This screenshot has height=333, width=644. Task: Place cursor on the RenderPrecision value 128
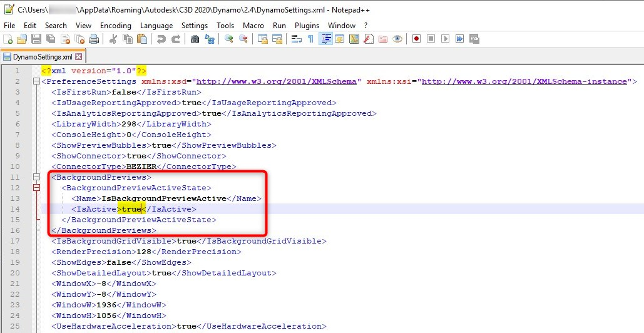(x=144, y=252)
